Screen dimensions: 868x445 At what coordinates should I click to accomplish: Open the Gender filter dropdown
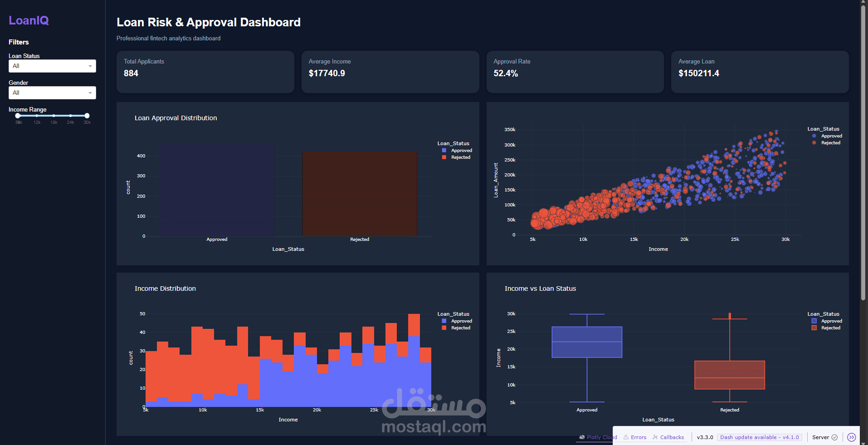pyautogui.click(x=52, y=93)
